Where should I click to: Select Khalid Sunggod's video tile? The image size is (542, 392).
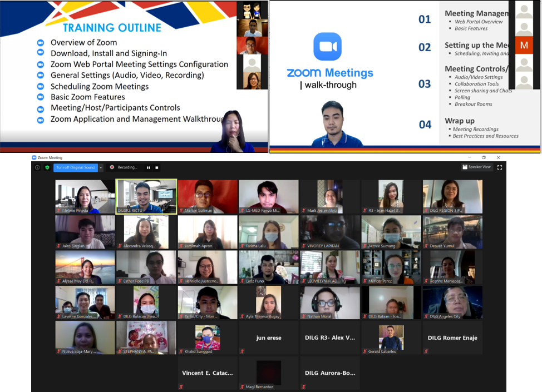pyautogui.click(x=208, y=338)
